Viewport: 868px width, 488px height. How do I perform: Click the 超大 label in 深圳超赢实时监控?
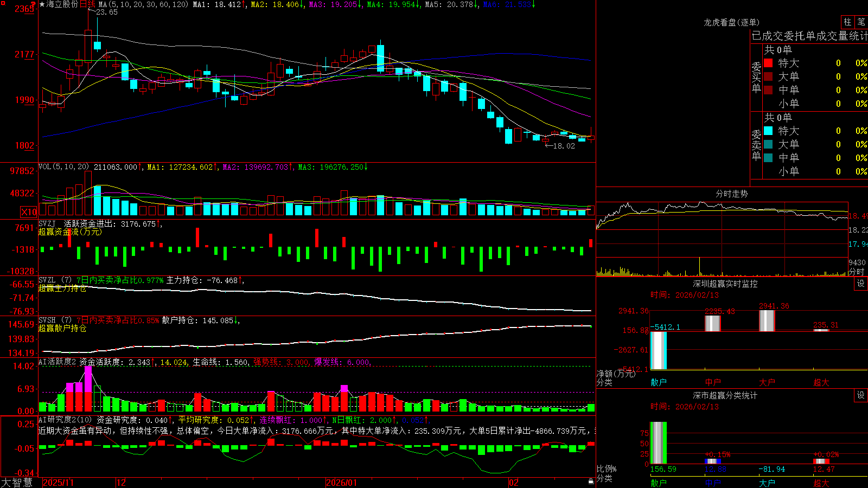tap(821, 382)
